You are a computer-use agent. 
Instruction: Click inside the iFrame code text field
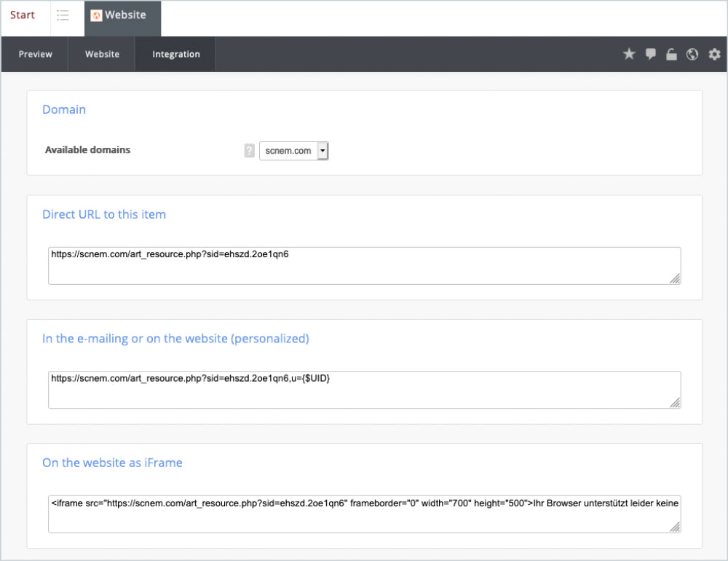[365, 514]
